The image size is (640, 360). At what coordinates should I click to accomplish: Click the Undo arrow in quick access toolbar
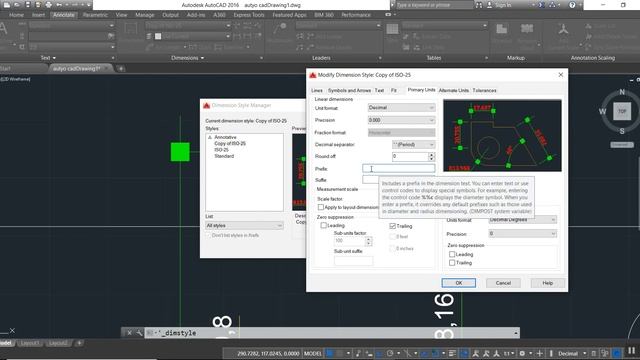[59, 5]
